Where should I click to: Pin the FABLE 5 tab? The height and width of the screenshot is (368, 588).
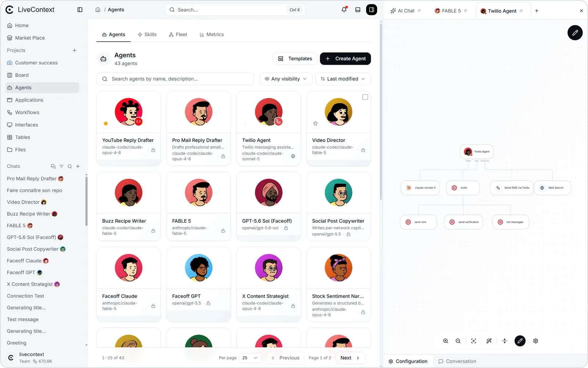(x=466, y=11)
